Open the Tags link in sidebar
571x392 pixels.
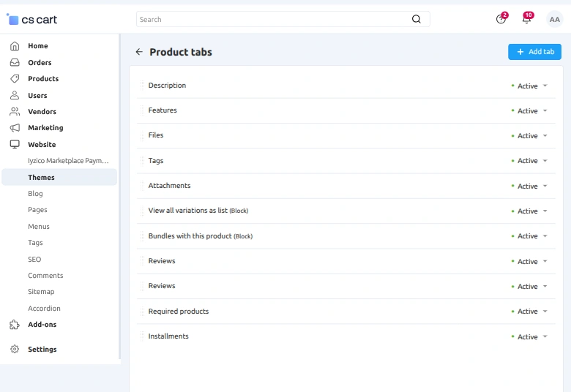pos(35,242)
